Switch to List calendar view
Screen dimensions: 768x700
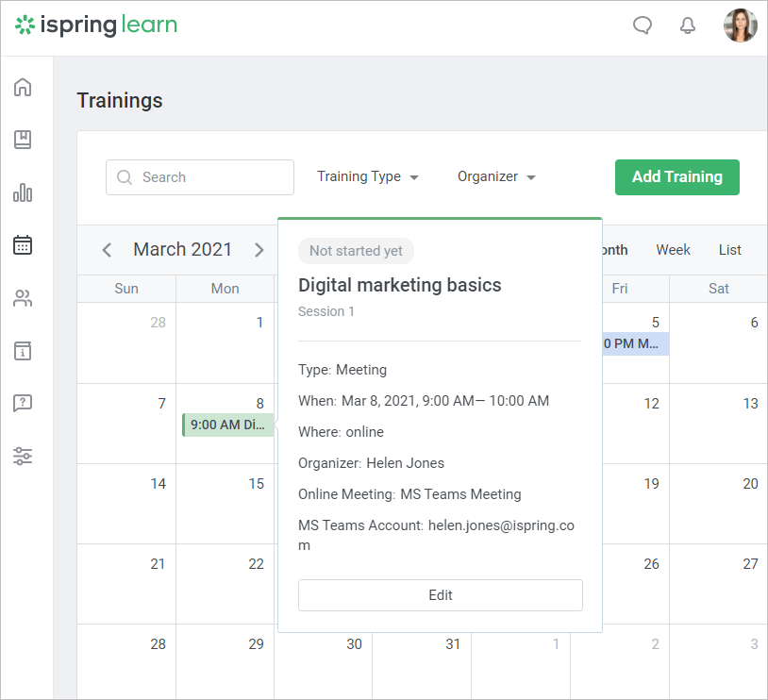click(729, 250)
